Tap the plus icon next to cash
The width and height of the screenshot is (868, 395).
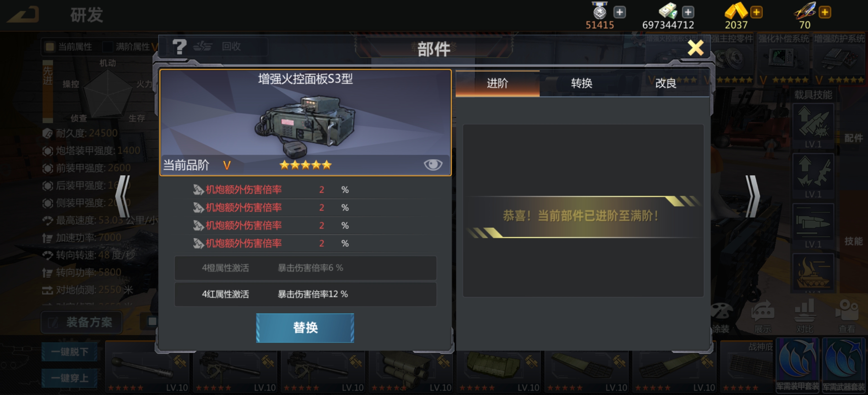688,13
